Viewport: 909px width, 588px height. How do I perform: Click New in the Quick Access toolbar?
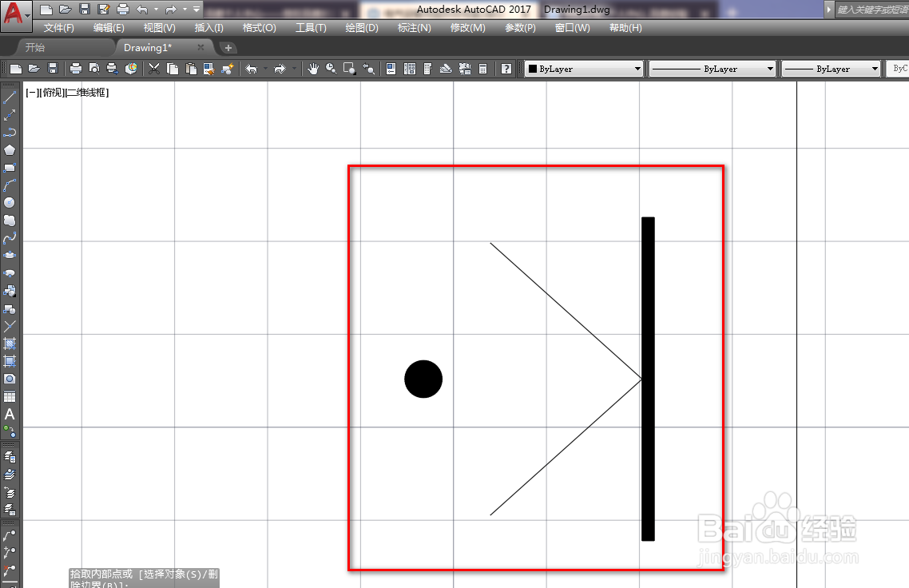(46, 10)
